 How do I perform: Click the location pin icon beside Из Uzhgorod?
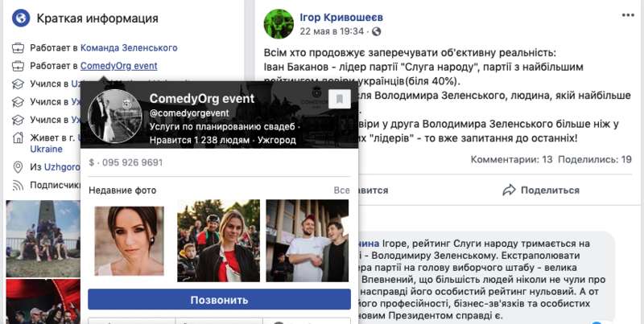18,167
